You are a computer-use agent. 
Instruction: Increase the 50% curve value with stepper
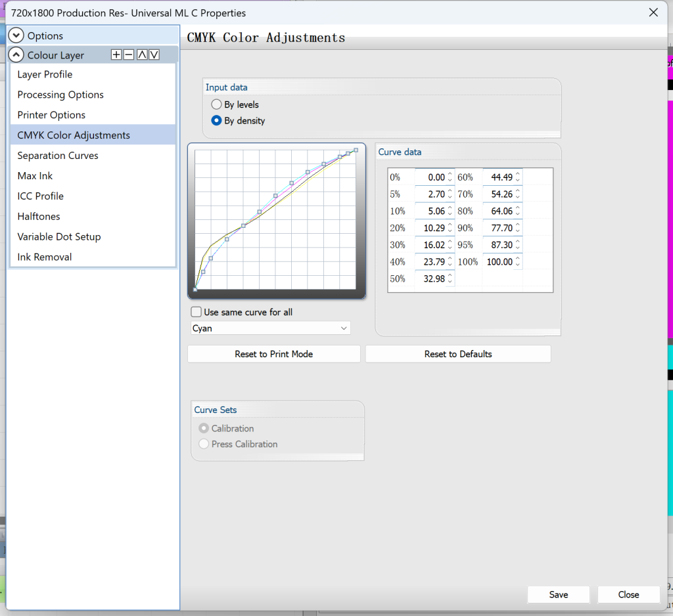pyautogui.click(x=450, y=276)
